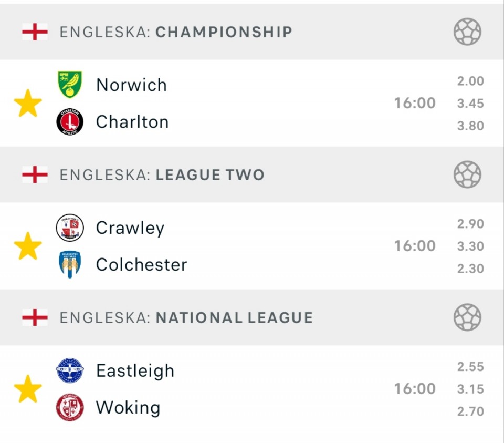Open the Eastleigh team name link

point(135,370)
